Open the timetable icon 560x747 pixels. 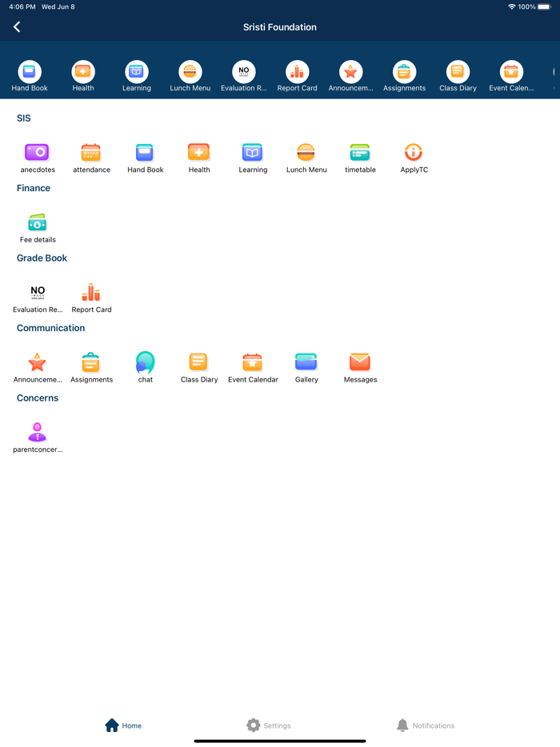pyautogui.click(x=360, y=153)
